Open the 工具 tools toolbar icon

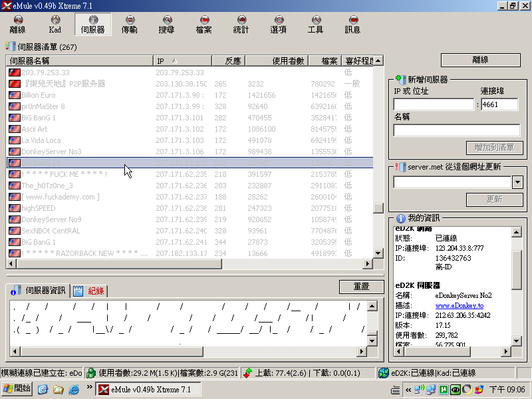pos(316,25)
